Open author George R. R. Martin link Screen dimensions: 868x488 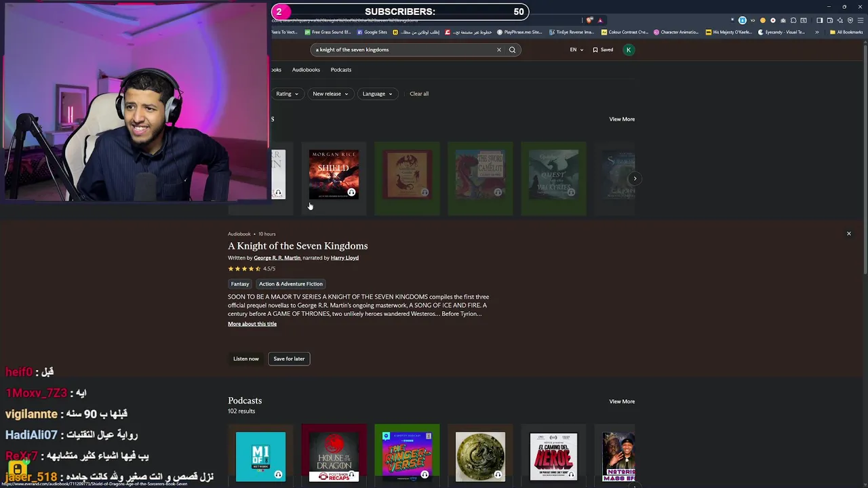point(277,258)
